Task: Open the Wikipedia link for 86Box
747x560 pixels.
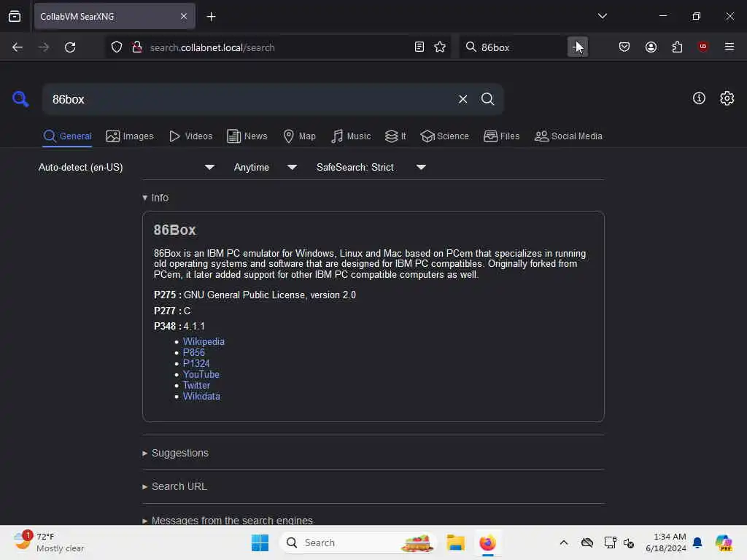Action: 204,341
